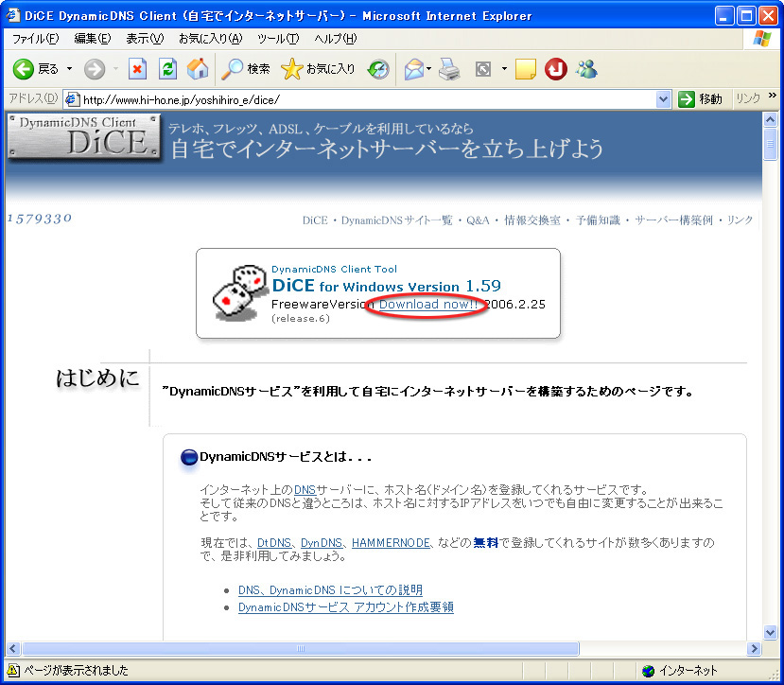Open the HAMMERNODE link
This screenshot has height=685, width=784.
tap(391, 543)
